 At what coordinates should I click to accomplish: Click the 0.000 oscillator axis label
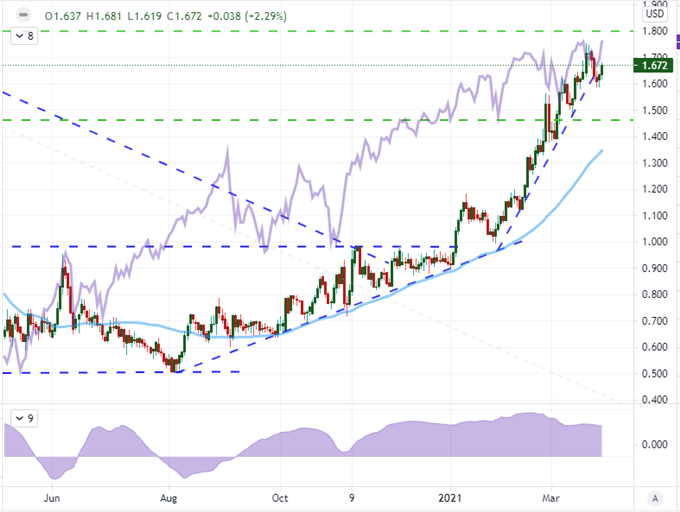click(x=654, y=444)
